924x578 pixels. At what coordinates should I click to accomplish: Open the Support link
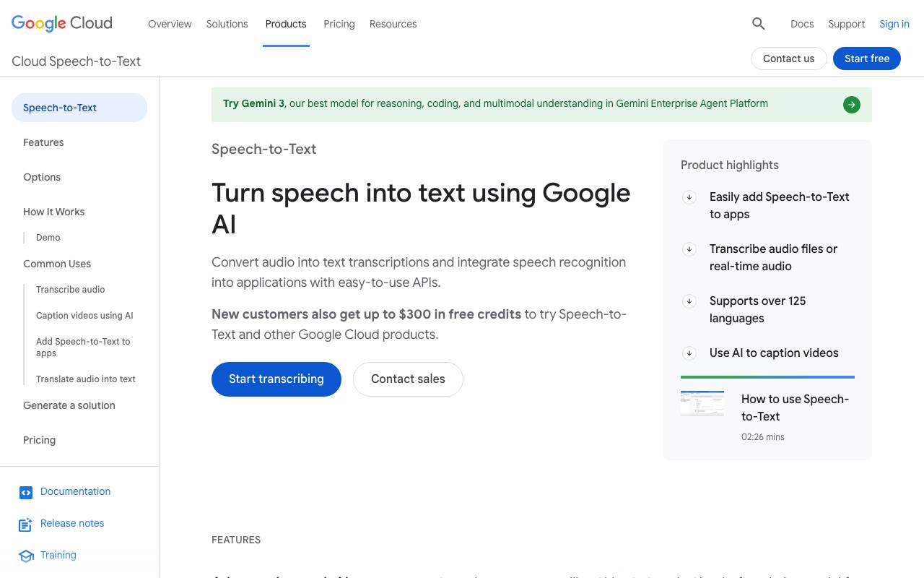click(x=846, y=24)
